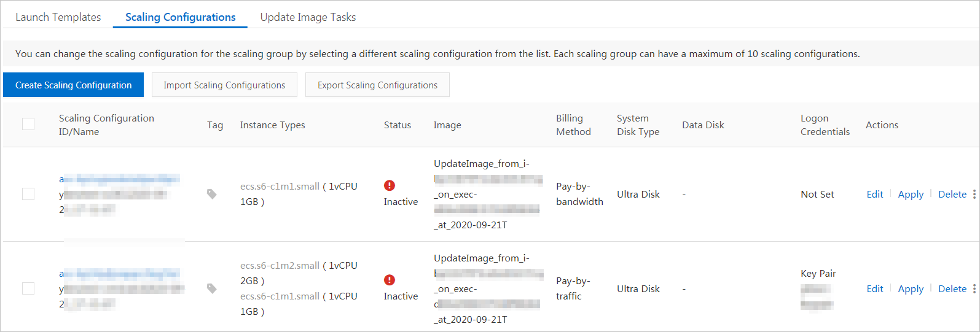Open the first scaling configuration ID link
The image size is (980, 332).
click(x=119, y=179)
